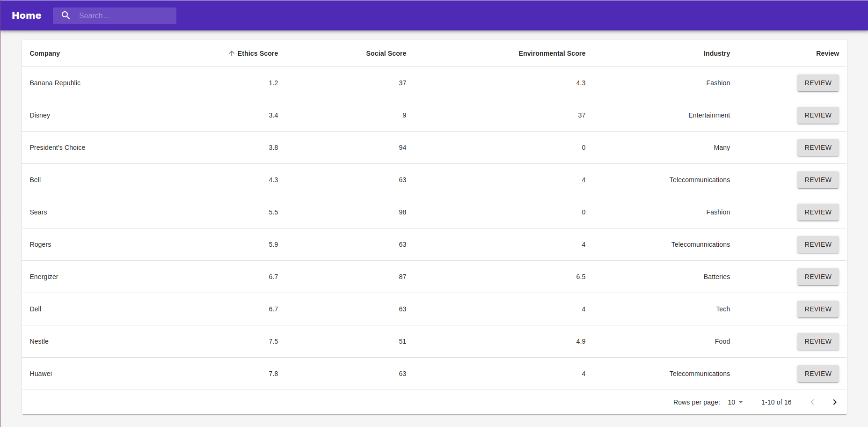Click the Rows per page label
Screen dimensions: 868x427
[696, 402]
